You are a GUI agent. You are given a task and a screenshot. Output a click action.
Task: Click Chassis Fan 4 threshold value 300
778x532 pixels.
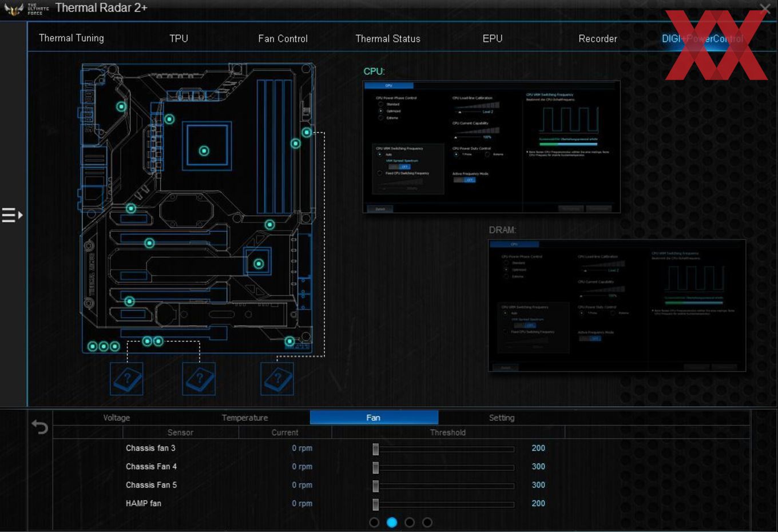538,466
